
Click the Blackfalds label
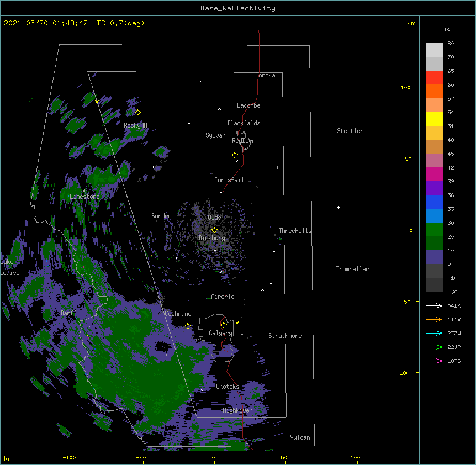[x=244, y=123]
